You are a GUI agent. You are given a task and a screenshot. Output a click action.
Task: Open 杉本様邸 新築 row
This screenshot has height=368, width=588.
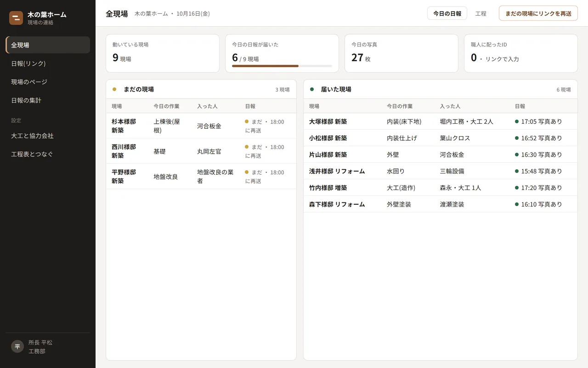coord(201,126)
